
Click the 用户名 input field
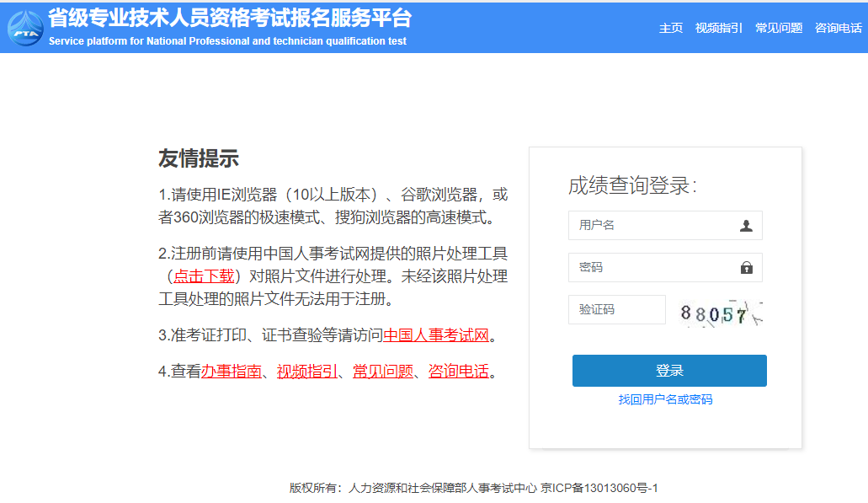click(648, 225)
